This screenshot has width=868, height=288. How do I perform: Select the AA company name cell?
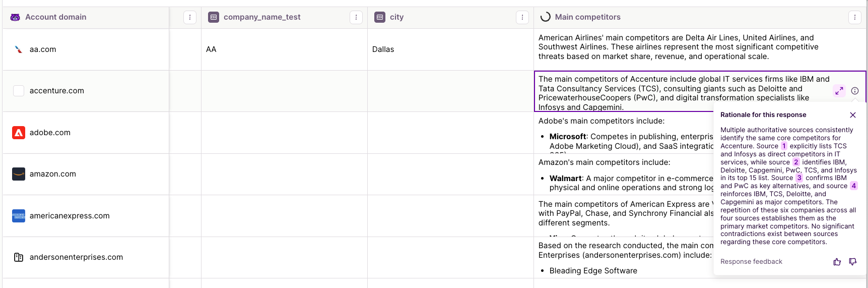click(284, 49)
